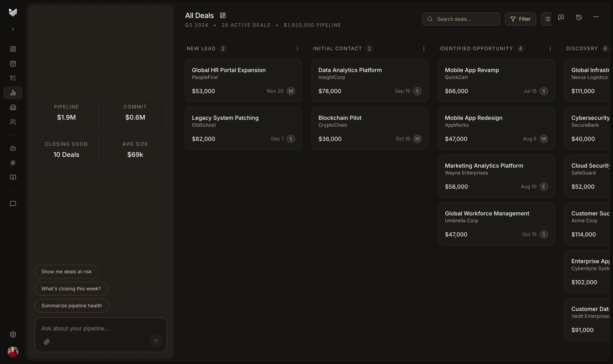Viewport: 613px width, 364px height.
Task: Open the robot assistant icon in sidebar
Action: tap(13, 148)
